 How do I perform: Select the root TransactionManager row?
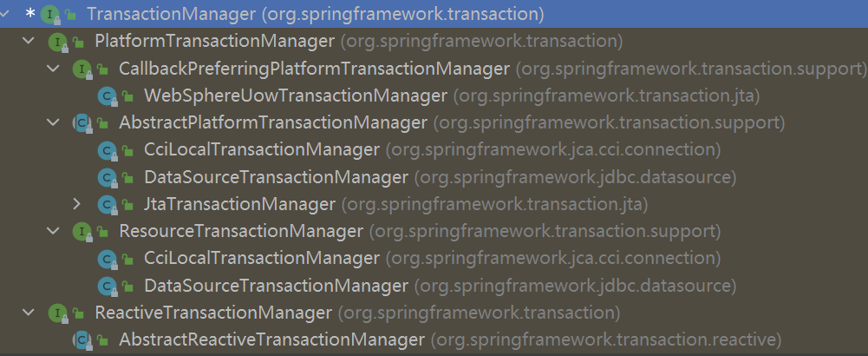pyautogui.click(x=434, y=15)
